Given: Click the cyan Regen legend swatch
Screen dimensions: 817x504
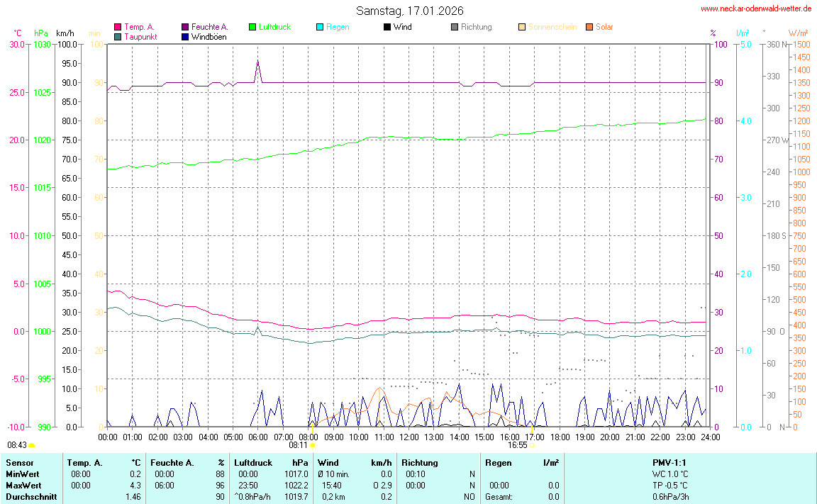Looking at the screenshot, I should (320, 27).
